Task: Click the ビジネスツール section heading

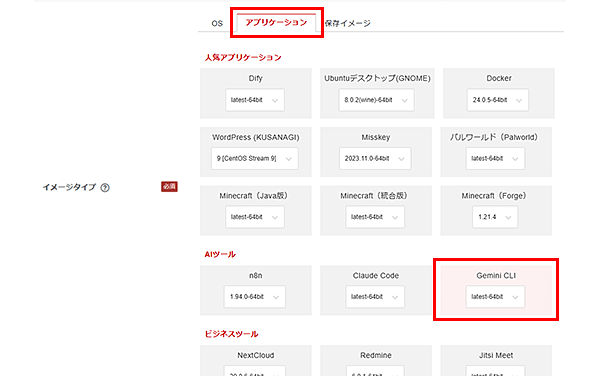Action: [x=232, y=334]
